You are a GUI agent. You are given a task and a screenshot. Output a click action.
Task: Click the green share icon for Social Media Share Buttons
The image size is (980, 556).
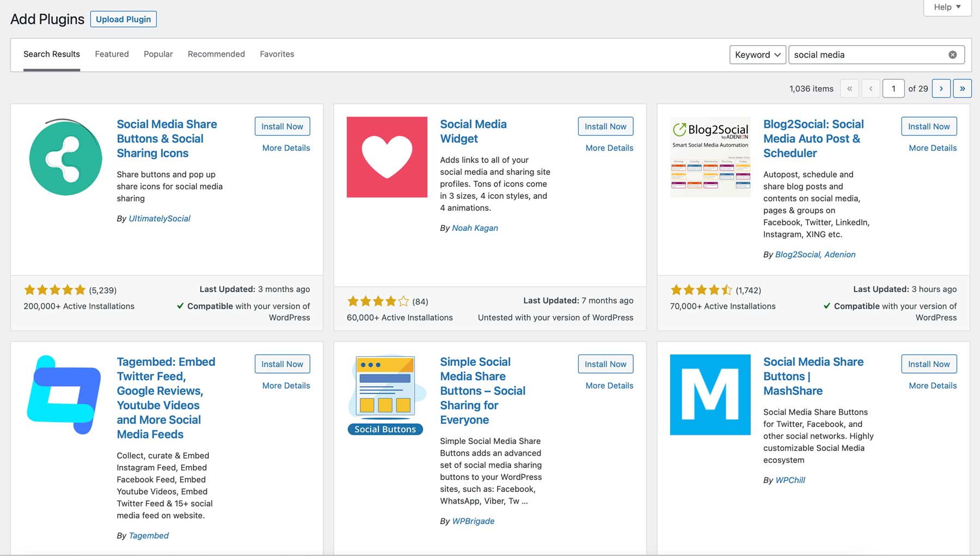tap(65, 157)
